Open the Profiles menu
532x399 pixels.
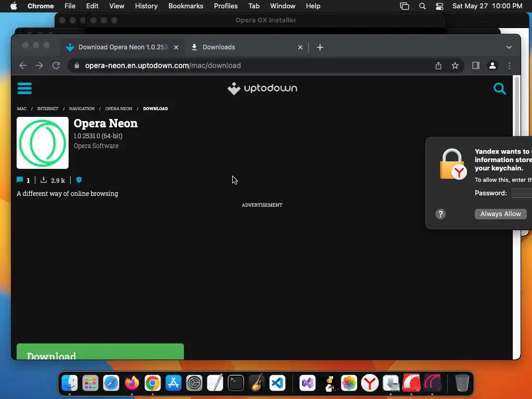225,6
